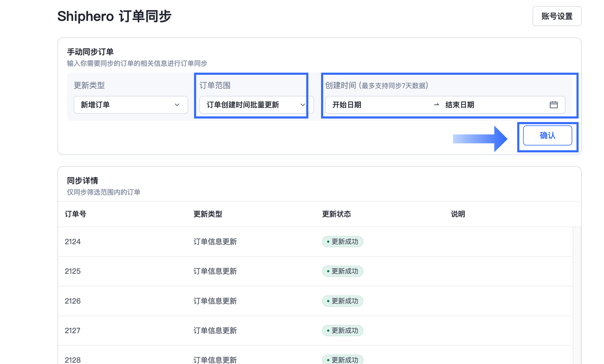Select order number 2124

coord(73,242)
